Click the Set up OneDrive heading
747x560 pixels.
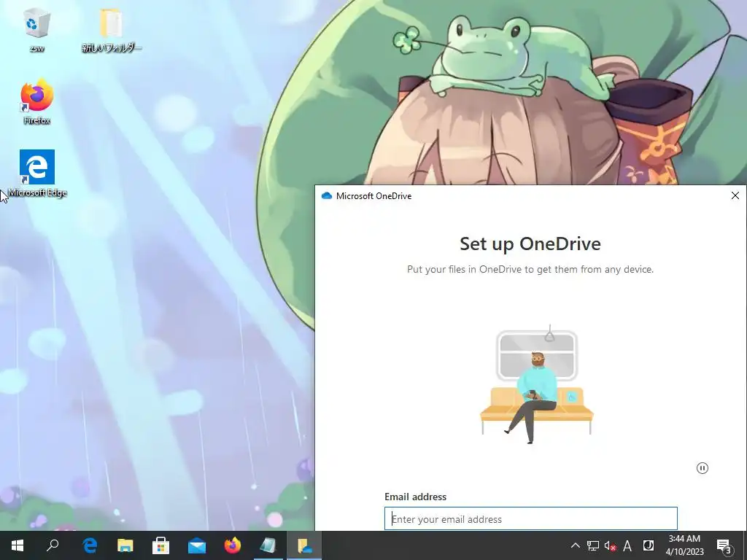[x=530, y=244]
